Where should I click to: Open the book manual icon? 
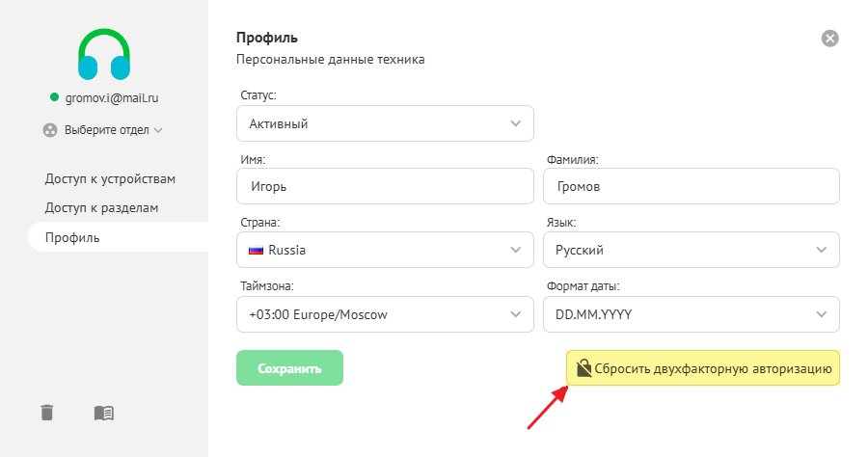104,413
